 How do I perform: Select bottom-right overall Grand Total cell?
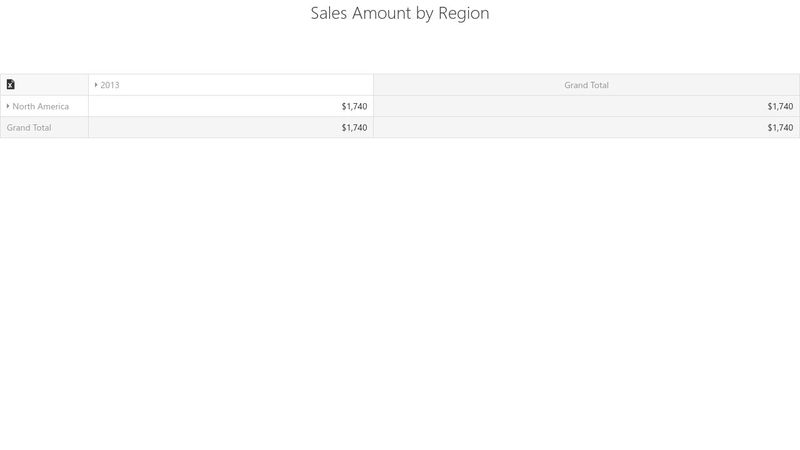point(586,128)
